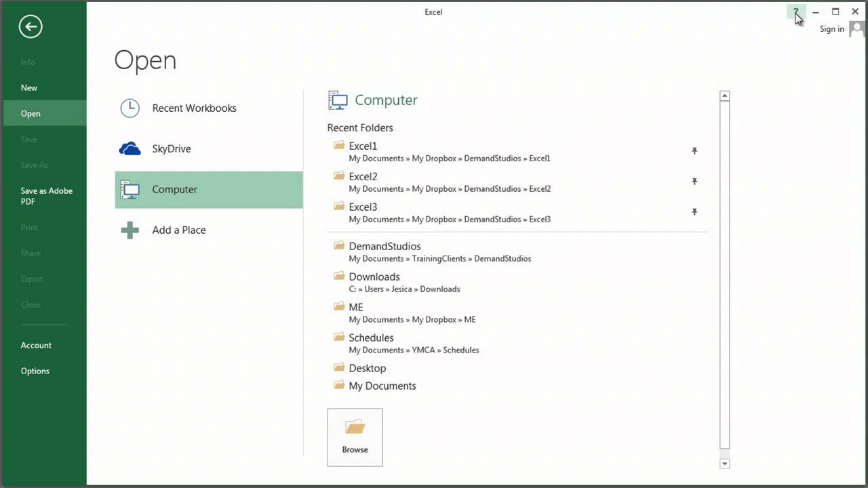Select New in the Backstage menu

(x=43, y=87)
